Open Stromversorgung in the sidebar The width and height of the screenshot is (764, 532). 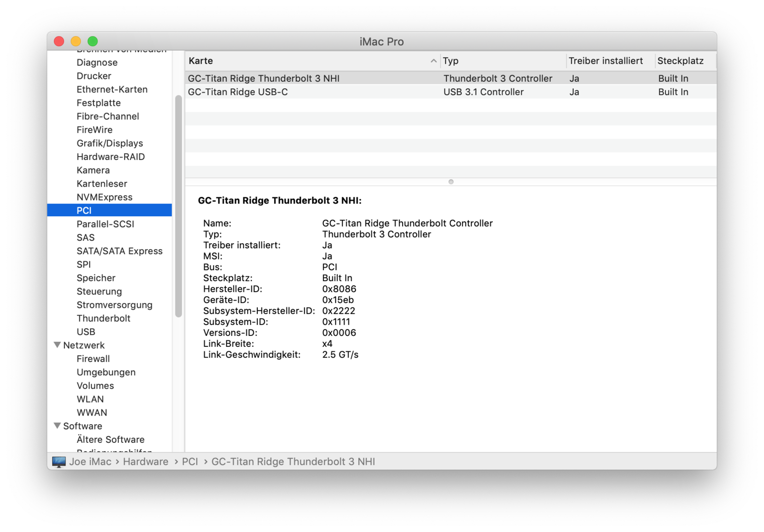(114, 305)
